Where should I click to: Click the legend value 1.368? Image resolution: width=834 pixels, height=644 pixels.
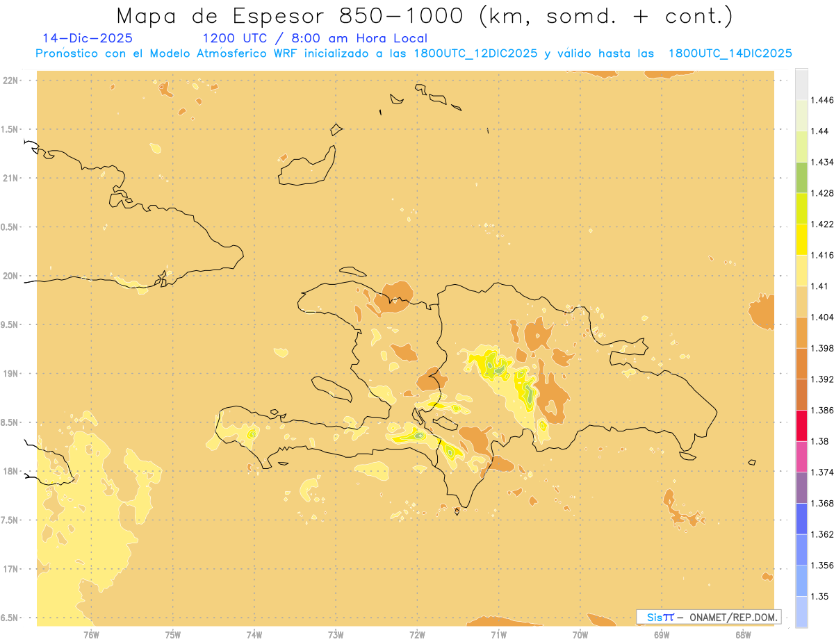point(821,502)
